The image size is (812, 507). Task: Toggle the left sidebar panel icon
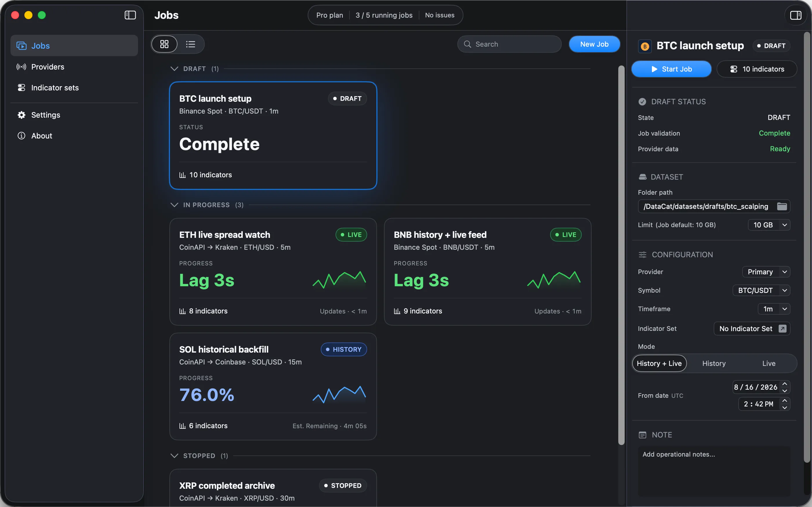click(x=130, y=15)
